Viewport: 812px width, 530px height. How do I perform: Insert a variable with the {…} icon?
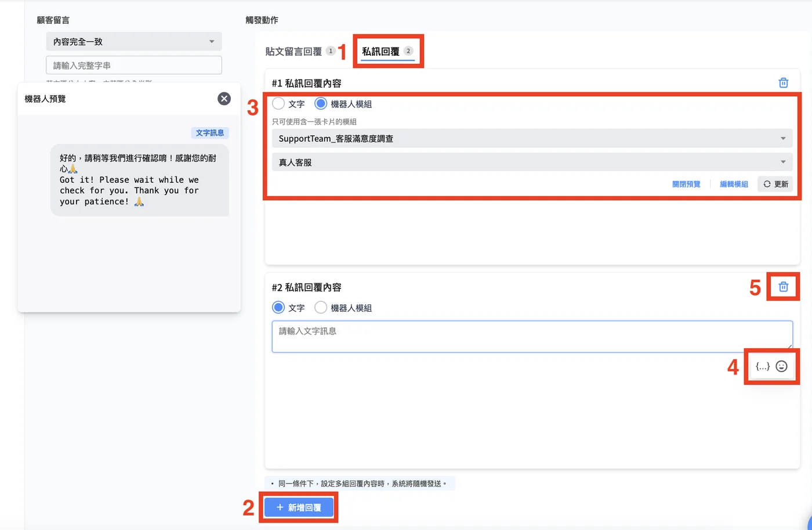763,366
